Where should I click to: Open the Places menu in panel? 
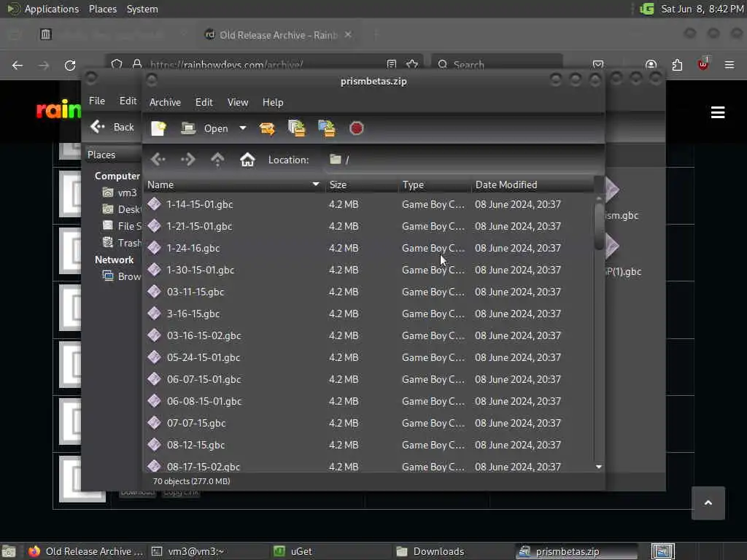(x=103, y=9)
